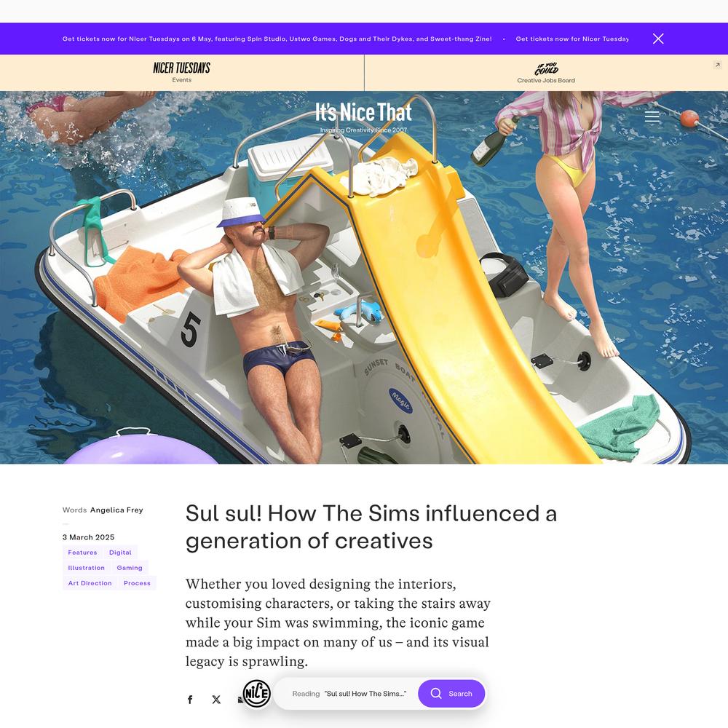Go to the Art Direction tag
728x728 pixels.
pos(90,583)
